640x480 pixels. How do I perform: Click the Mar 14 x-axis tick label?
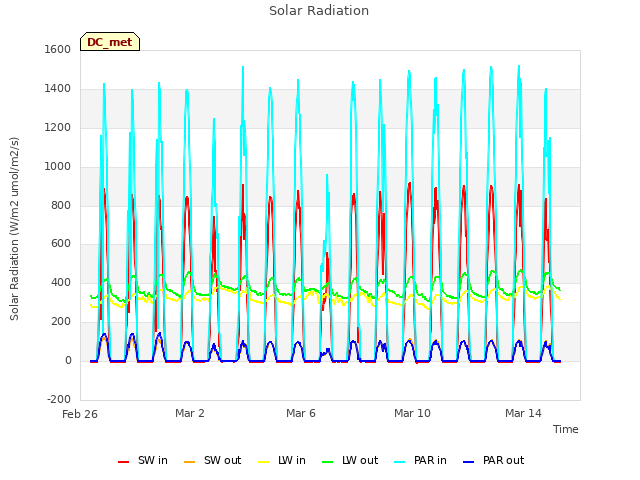(523, 413)
